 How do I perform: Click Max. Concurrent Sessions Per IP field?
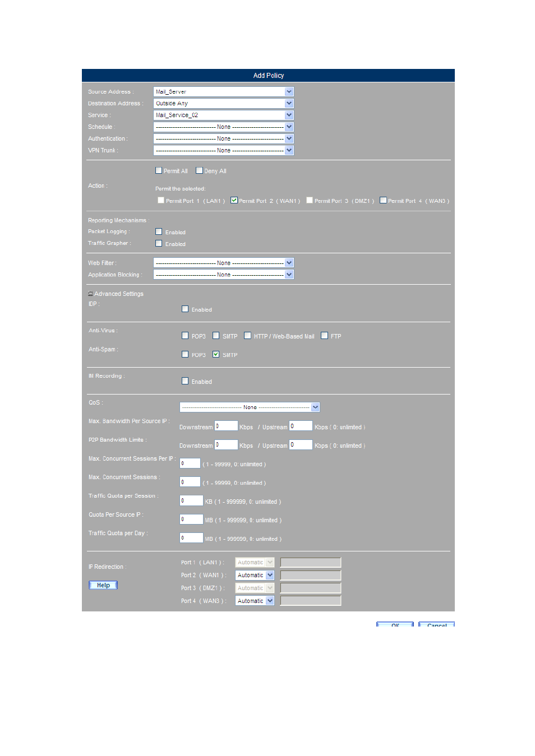pyautogui.click(x=190, y=463)
